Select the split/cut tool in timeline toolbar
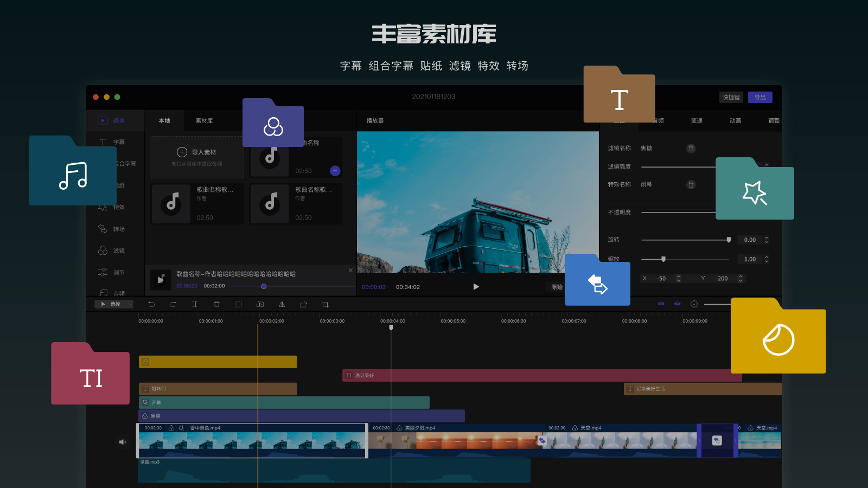This screenshot has width=868, height=488. [x=194, y=304]
